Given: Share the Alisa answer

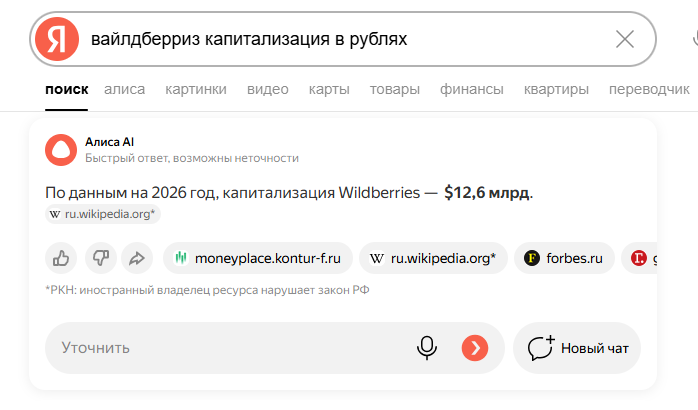Looking at the screenshot, I should click(135, 258).
